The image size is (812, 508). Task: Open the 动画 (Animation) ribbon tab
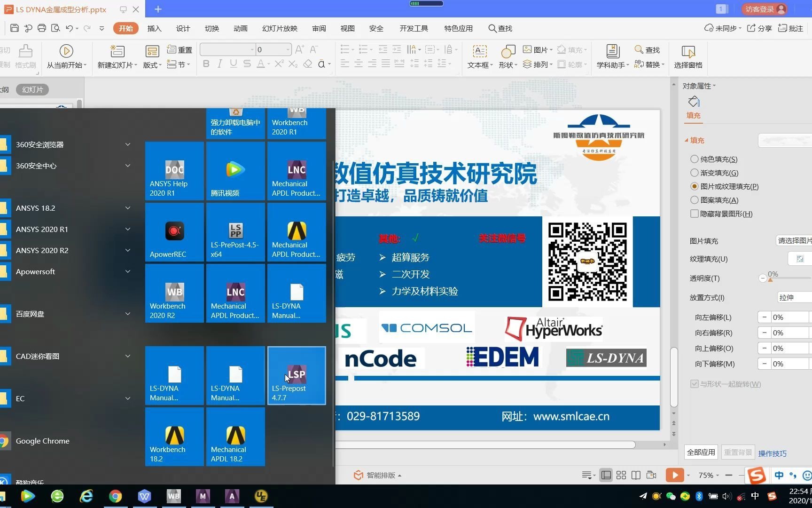point(240,28)
